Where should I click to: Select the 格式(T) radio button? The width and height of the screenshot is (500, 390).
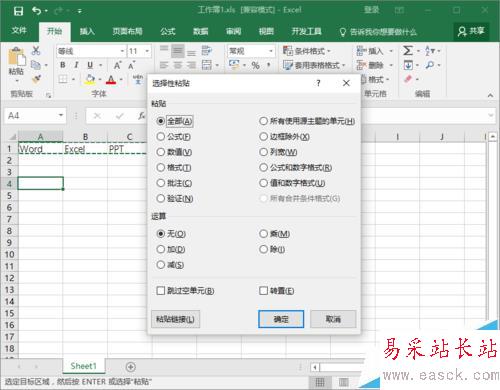[x=161, y=167]
